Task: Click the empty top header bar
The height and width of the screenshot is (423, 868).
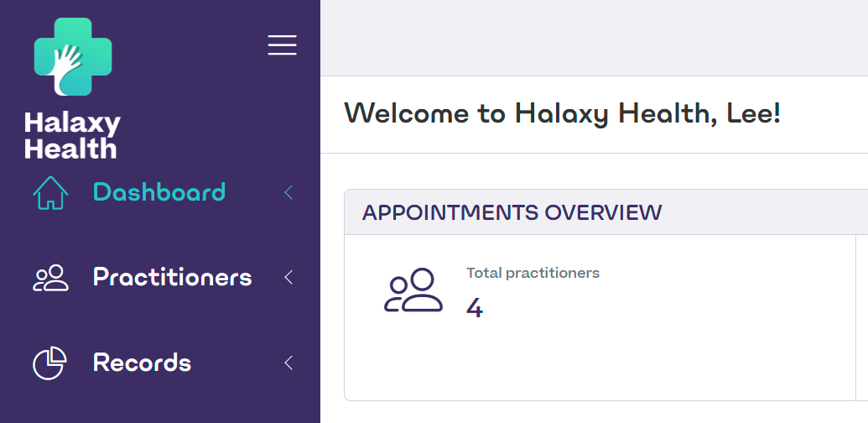Action: pos(594,38)
